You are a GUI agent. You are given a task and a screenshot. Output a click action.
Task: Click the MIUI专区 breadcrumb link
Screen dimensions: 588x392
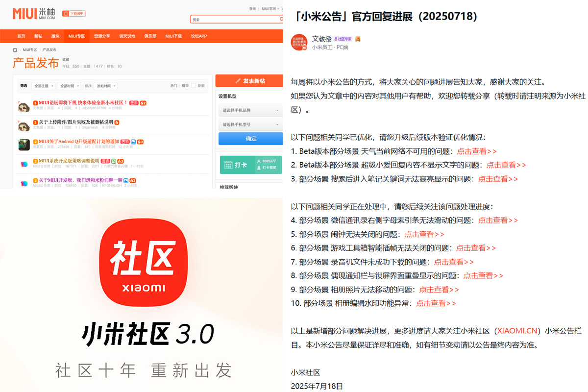coord(29,50)
